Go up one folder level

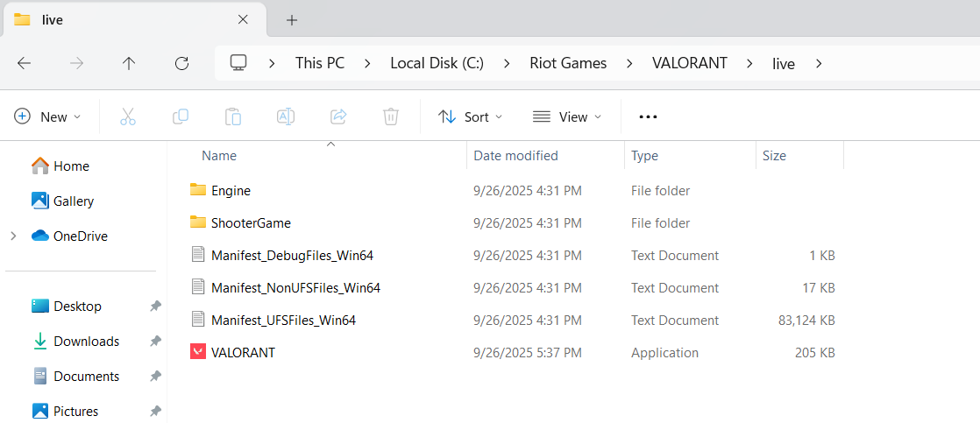129,63
